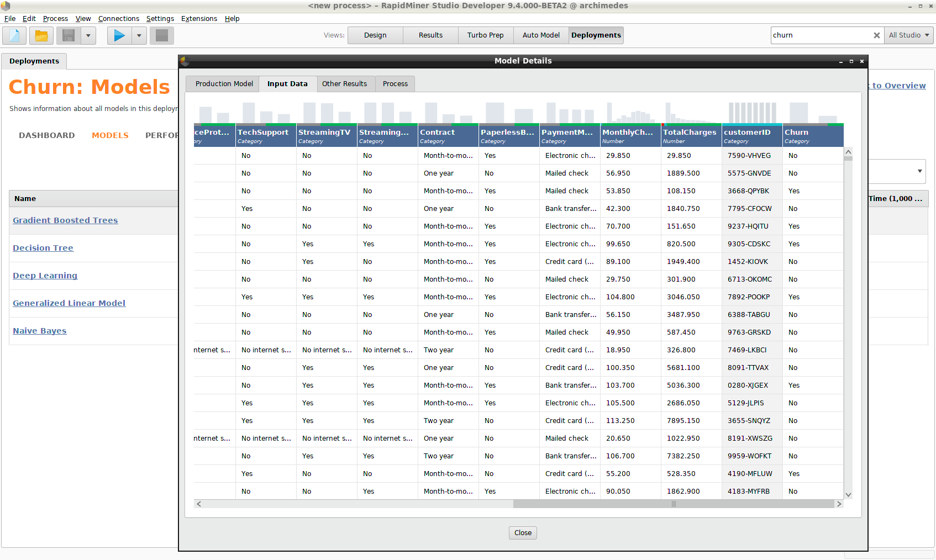This screenshot has width=936, height=560.
Task: Switch to the Results view
Action: pos(430,35)
